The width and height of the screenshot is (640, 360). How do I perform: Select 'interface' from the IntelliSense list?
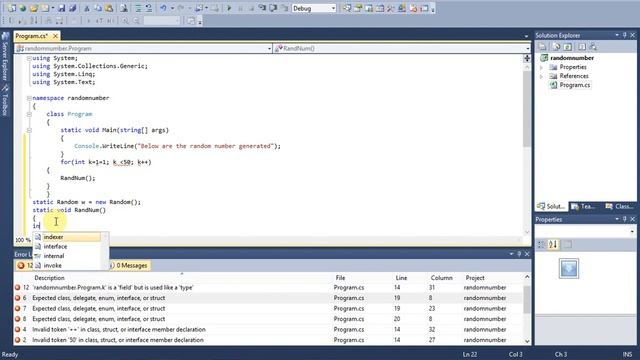coord(67,247)
